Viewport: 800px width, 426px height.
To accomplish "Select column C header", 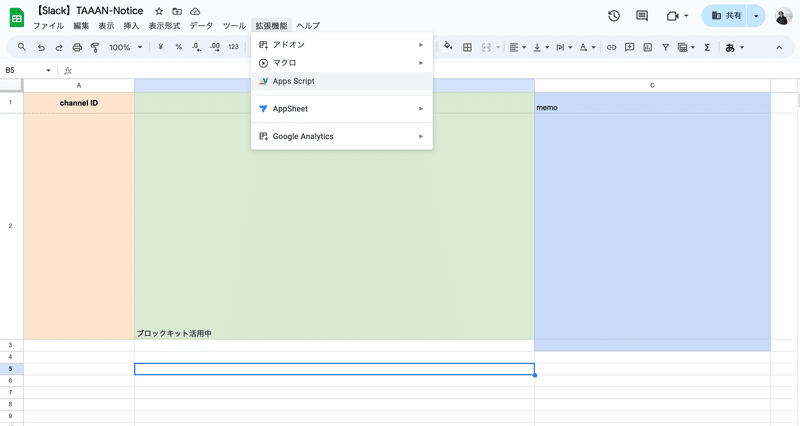I will point(653,85).
